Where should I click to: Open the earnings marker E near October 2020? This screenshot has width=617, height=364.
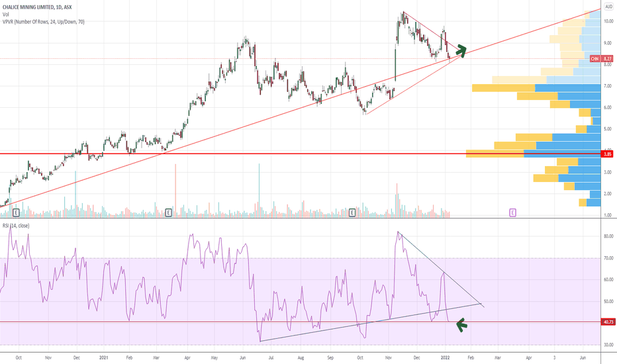click(16, 213)
